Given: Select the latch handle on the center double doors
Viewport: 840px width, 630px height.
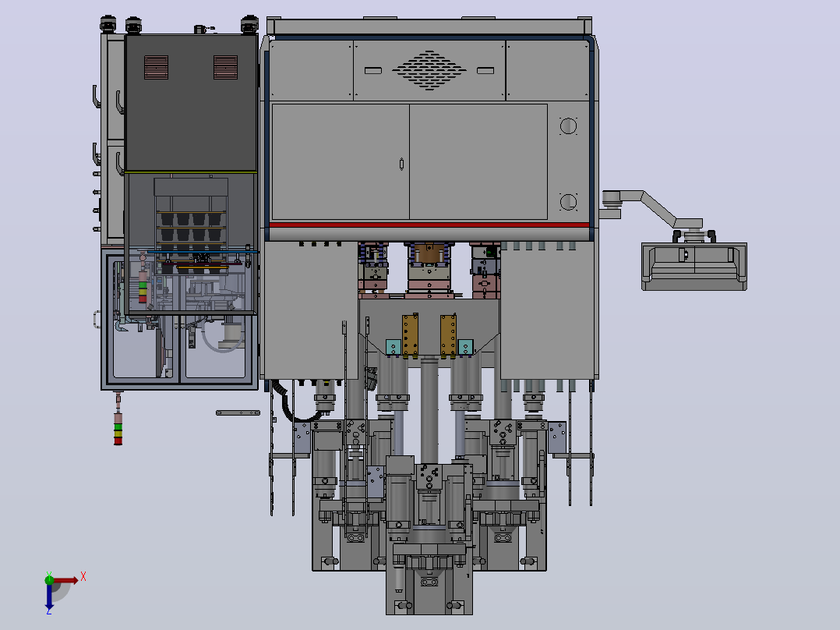Looking at the screenshot, I should click(402, 164).
